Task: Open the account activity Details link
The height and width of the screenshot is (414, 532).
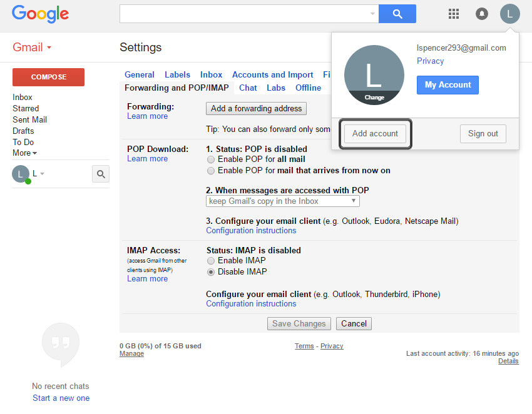Action: tap(508, 361)
